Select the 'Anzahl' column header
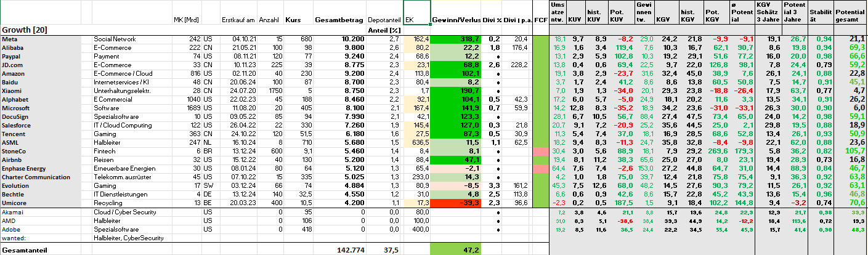Screen dimensions: 868x255 (x=269, y=20)
